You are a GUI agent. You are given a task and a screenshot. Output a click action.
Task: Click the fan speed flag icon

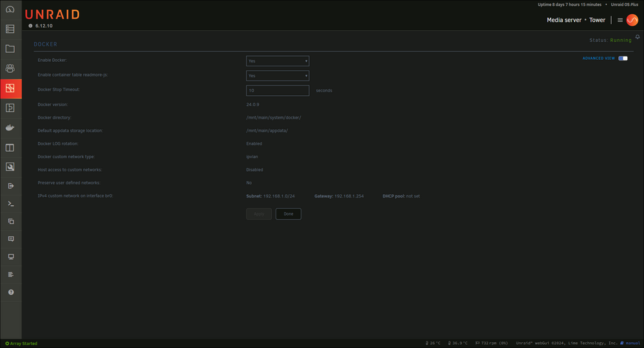pyautogui.click(x=477, y=343)
